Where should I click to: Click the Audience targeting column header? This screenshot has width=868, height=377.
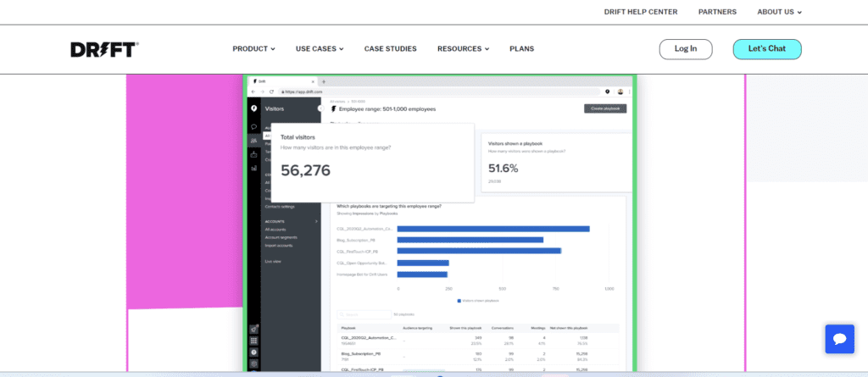[417, 328]
